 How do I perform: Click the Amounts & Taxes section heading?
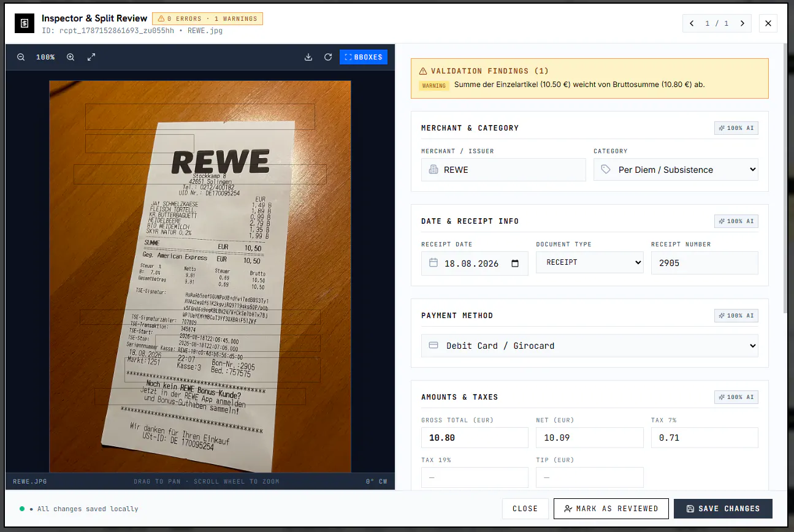point(459,397)
